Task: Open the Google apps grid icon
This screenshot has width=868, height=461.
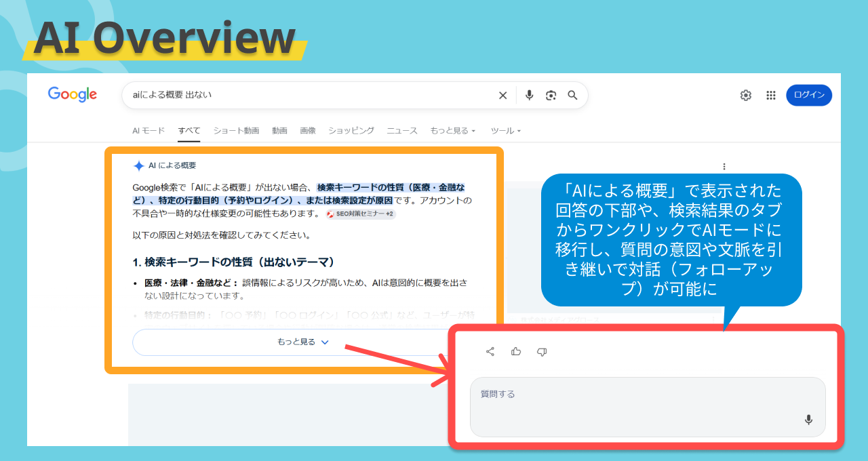Action: pyautogui.click(x=771, y=96)
